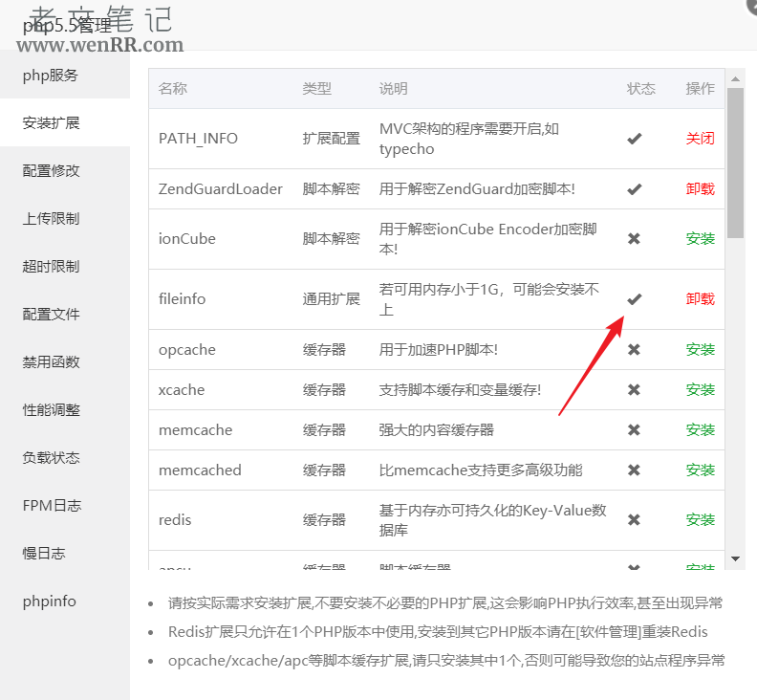This screenshot has height=700, width=757.
Task: View the FPM日志 tab
Action: click(65, 505)
